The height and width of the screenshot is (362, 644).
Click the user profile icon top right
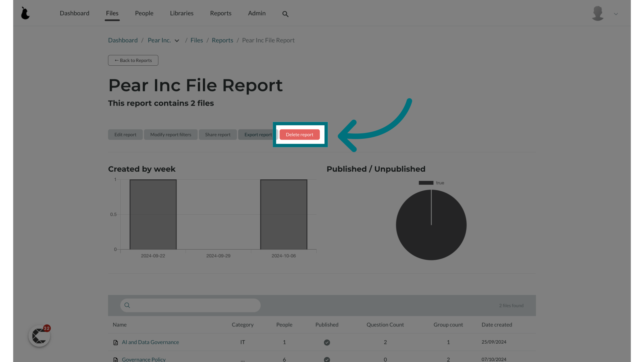(x=598, y=13)
